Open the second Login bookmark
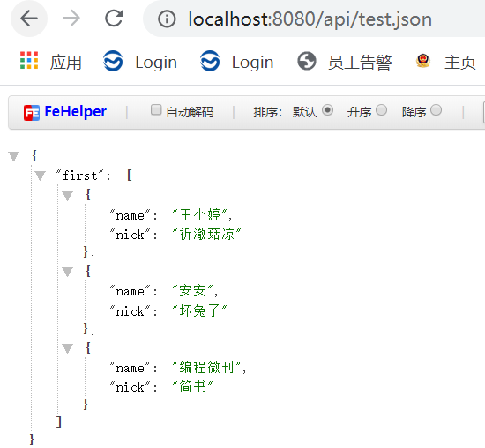Screen dimensions: 485x448 236,61
